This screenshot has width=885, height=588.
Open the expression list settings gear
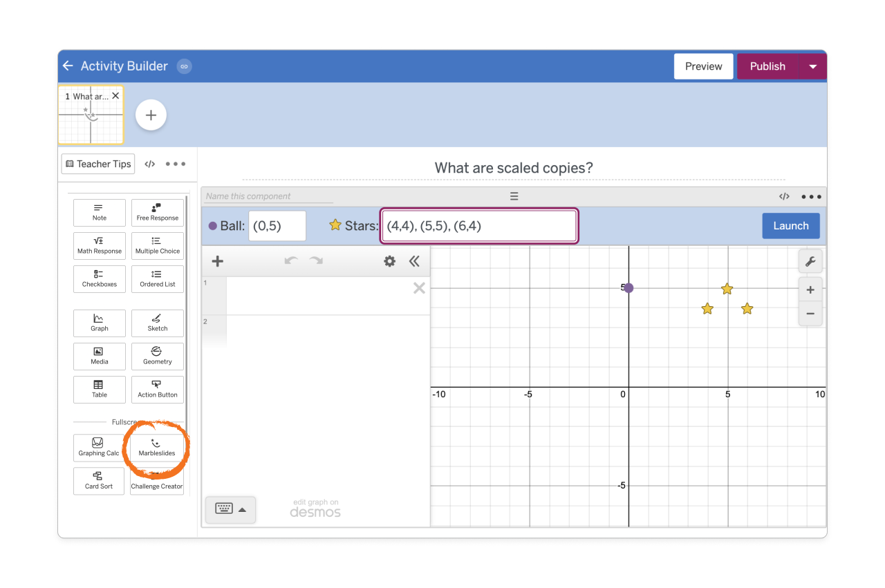pos(389,261)
